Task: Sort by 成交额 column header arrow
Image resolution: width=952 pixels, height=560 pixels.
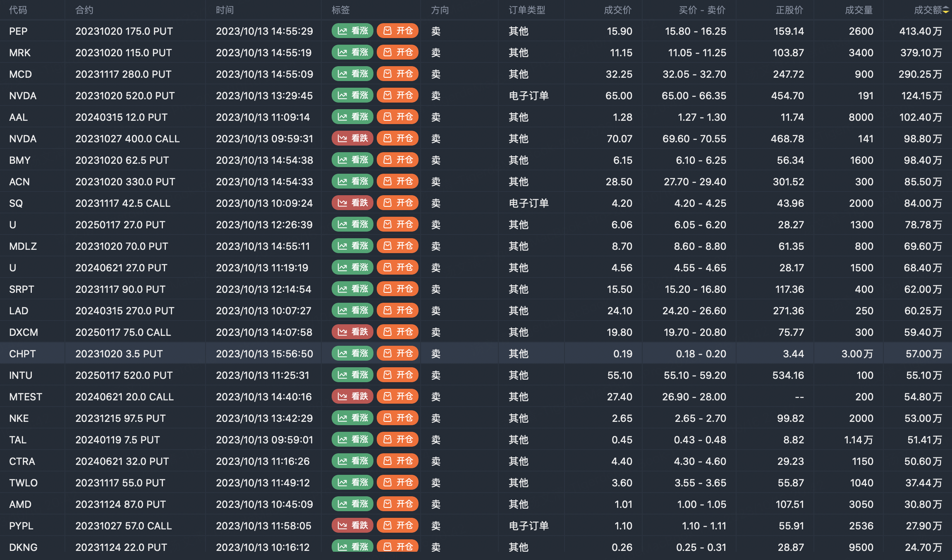Action: (x=946, y=10)
